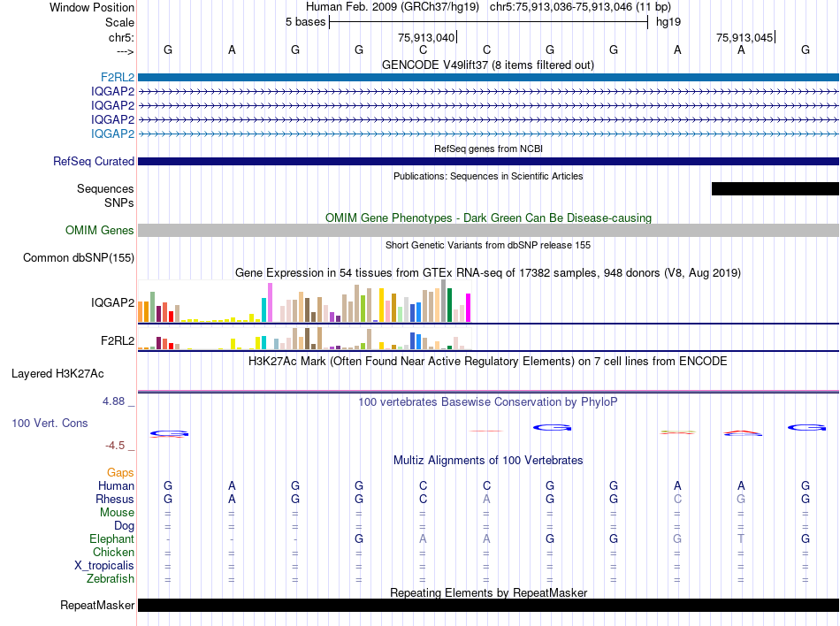
Task: Open the GTEx Gene Expression track title
Action: (x=488, y=273)
